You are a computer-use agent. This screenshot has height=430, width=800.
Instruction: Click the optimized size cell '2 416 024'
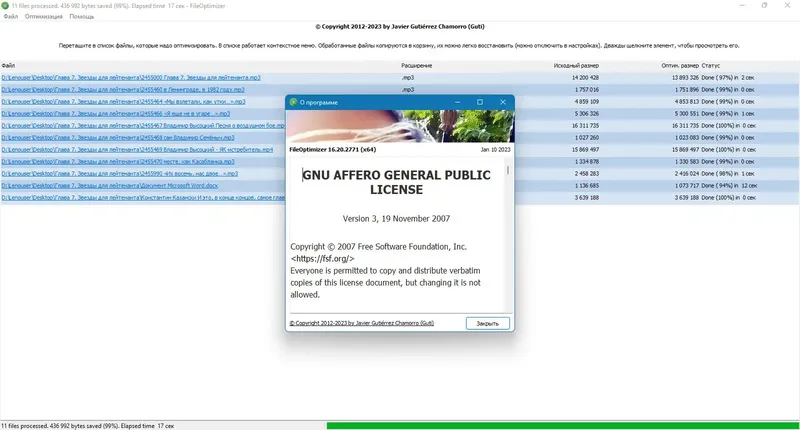pos(687,173)
